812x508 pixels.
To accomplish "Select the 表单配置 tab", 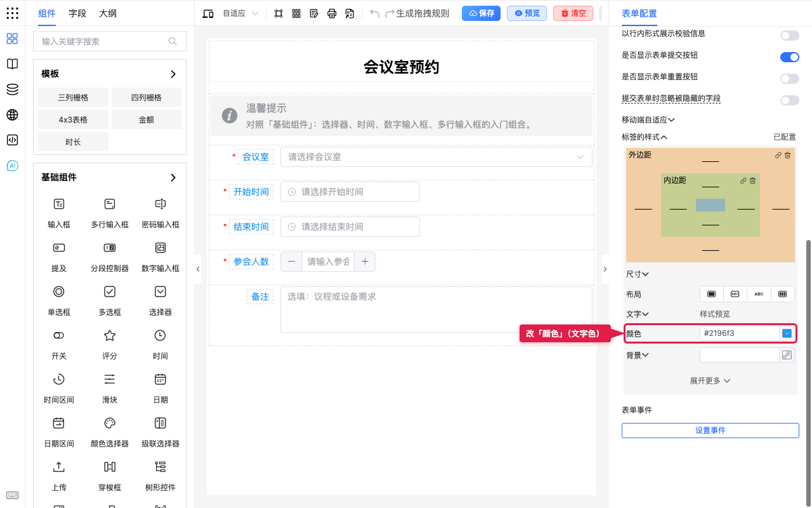I will [639, 13].
